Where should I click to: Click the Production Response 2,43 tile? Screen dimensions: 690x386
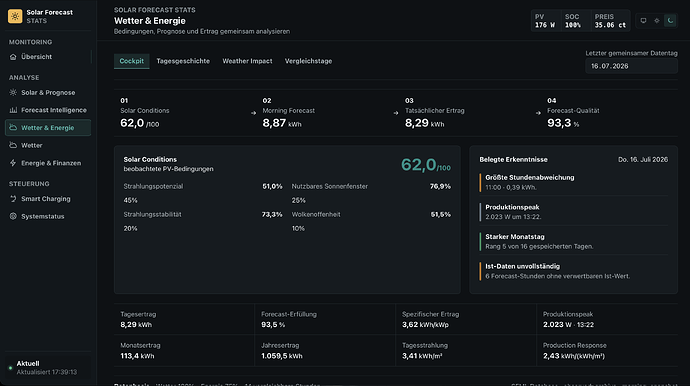(x=607, y=351)
